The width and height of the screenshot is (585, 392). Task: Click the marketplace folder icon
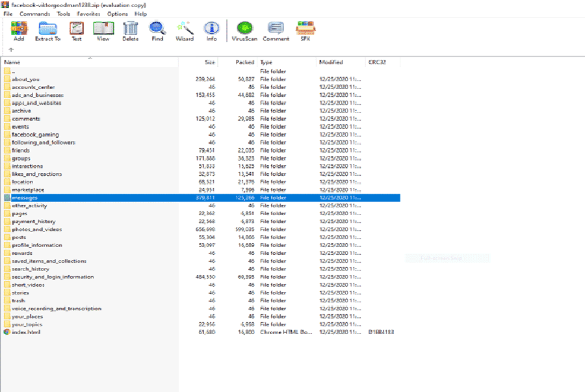point(7,190)
